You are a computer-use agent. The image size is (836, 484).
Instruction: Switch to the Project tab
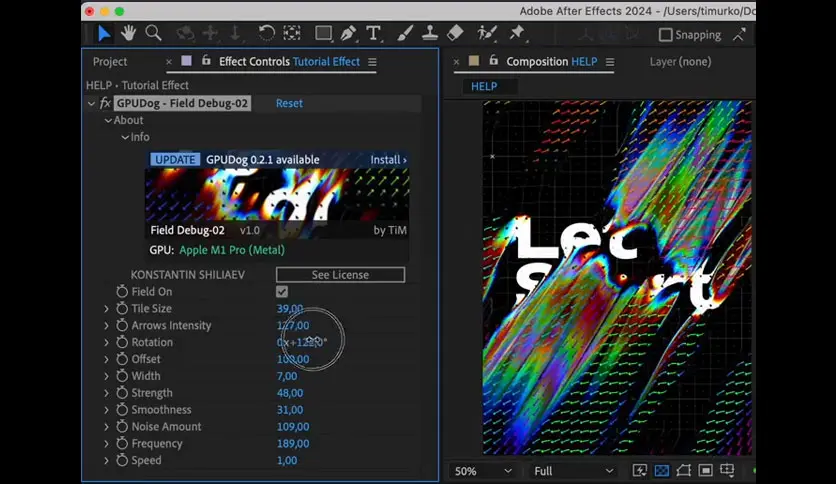110,62
